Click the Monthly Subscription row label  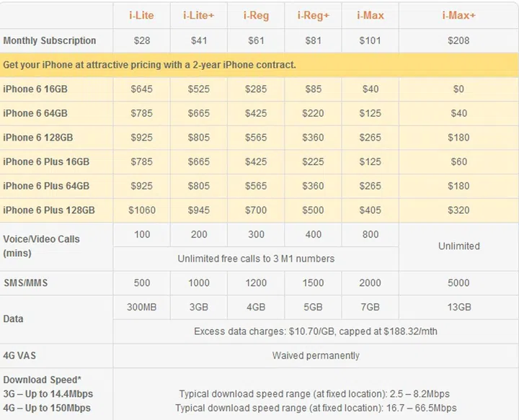(50, 40)
